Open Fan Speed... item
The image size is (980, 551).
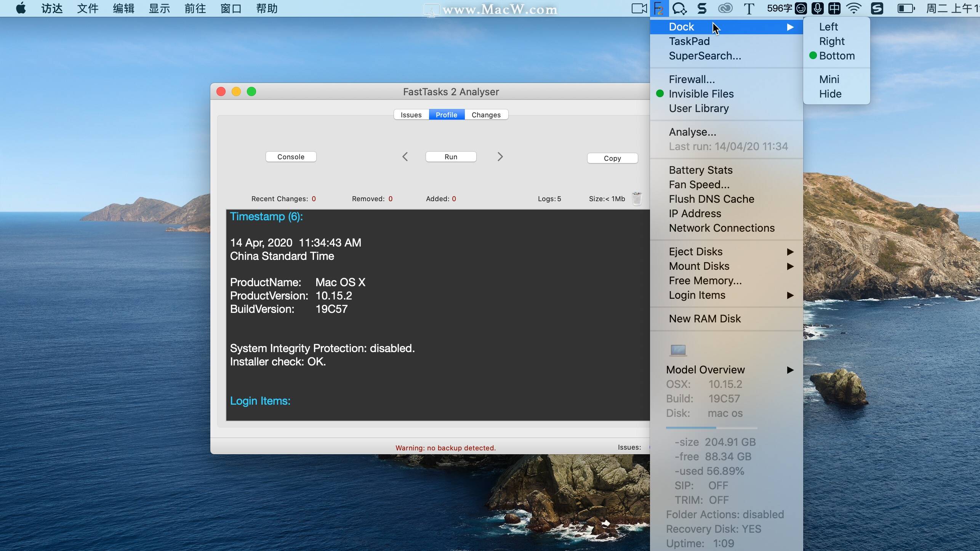click(x=726, y=184)
